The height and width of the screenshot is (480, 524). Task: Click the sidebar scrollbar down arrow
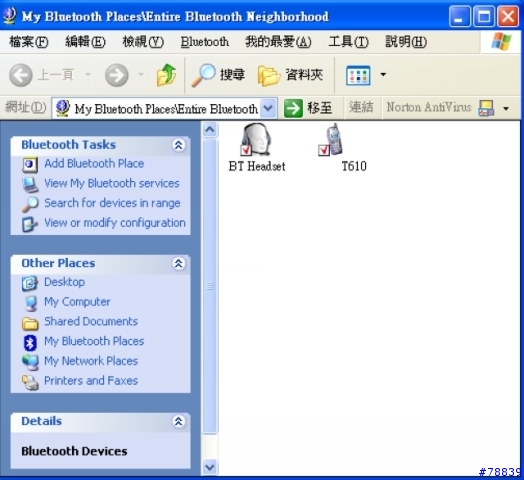(x=210, y=467)
